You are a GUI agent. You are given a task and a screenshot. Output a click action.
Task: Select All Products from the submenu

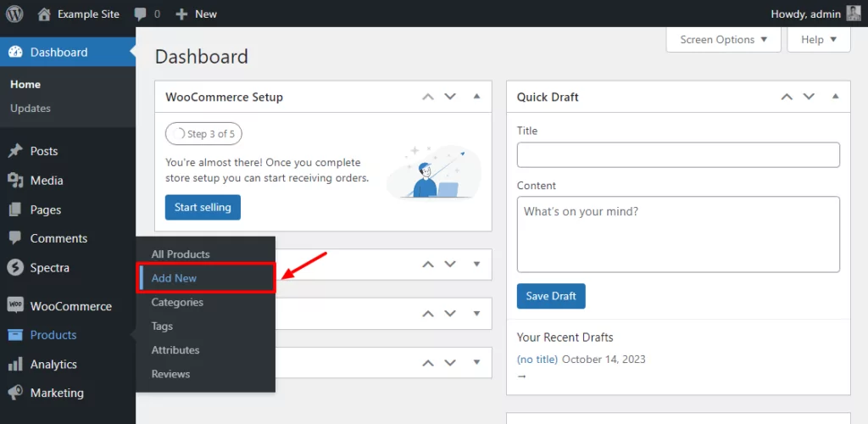coord(181,254)
